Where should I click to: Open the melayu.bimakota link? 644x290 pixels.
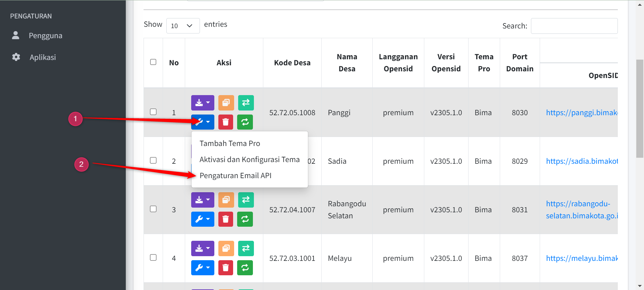(582, 258)
